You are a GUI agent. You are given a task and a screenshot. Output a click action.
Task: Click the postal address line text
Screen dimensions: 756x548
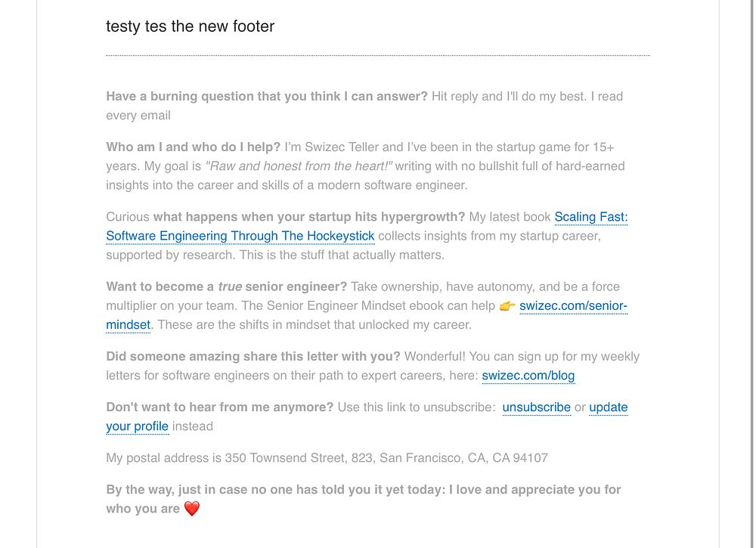[x=327, y=458]
